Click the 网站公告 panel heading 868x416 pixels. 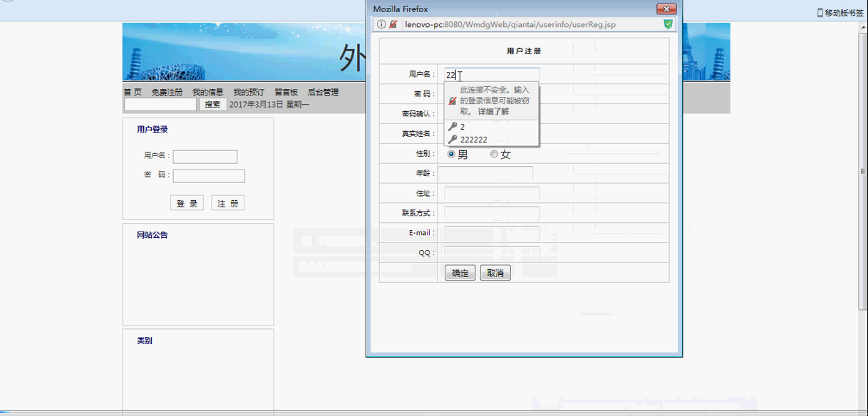click(x=153, y=235)
